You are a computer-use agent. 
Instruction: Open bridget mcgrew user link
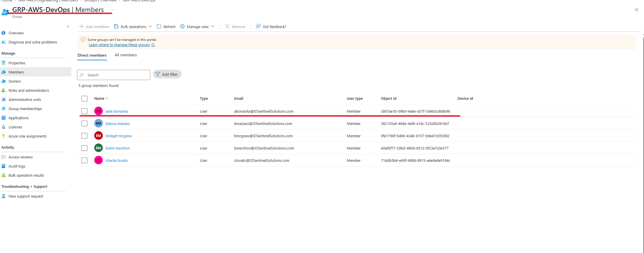(119, 136)
